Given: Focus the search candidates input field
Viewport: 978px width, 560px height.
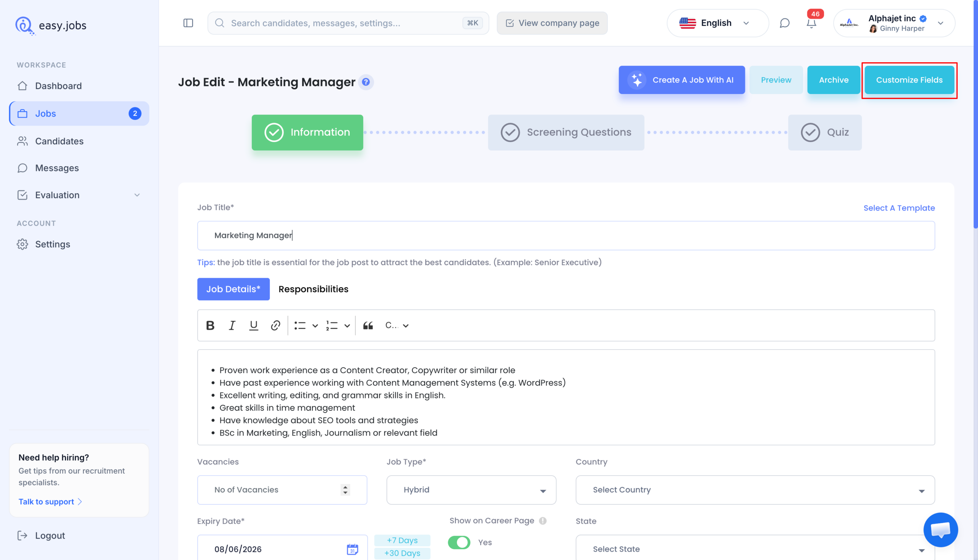Looking at the screenshot, I should tap(348, 23).
